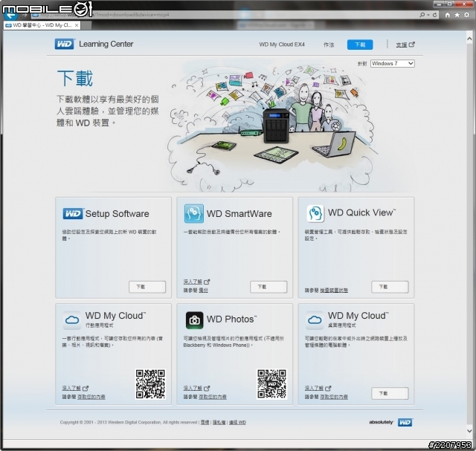
Task: Open the WD SmartWare app icon
Action: point(193,213)
